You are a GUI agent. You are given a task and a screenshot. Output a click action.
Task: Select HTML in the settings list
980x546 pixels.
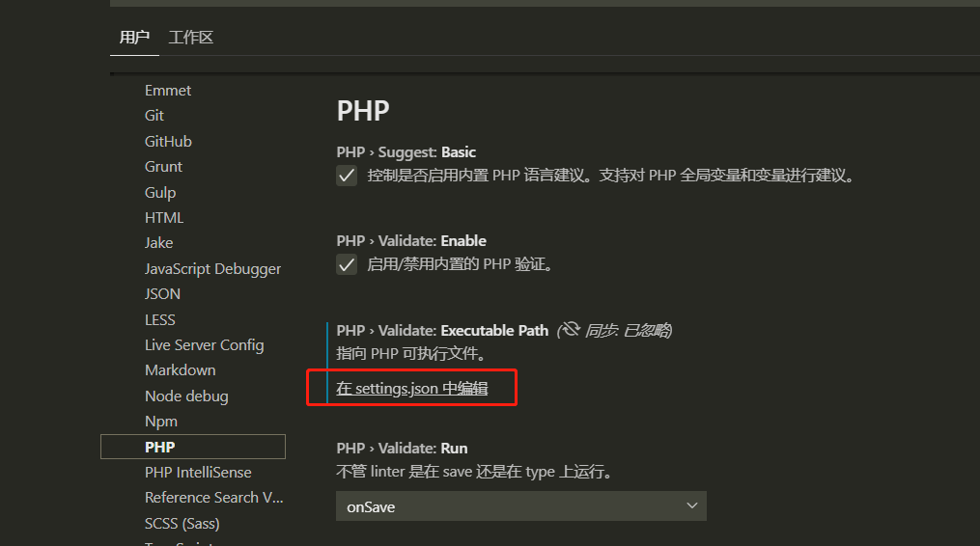click(x=164, y=217)
